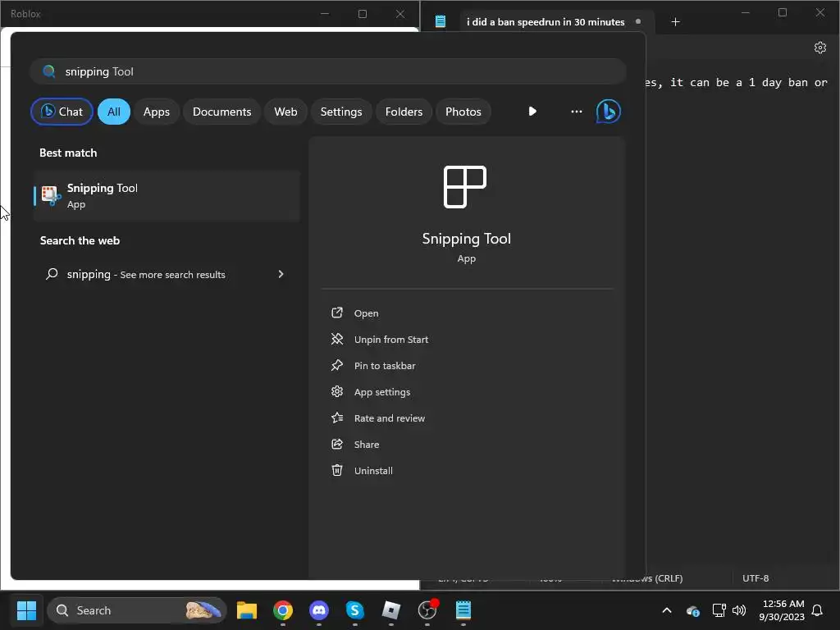Choose Unpin from Start
This screenshot has width=840, height=630.
click(391, 340)
